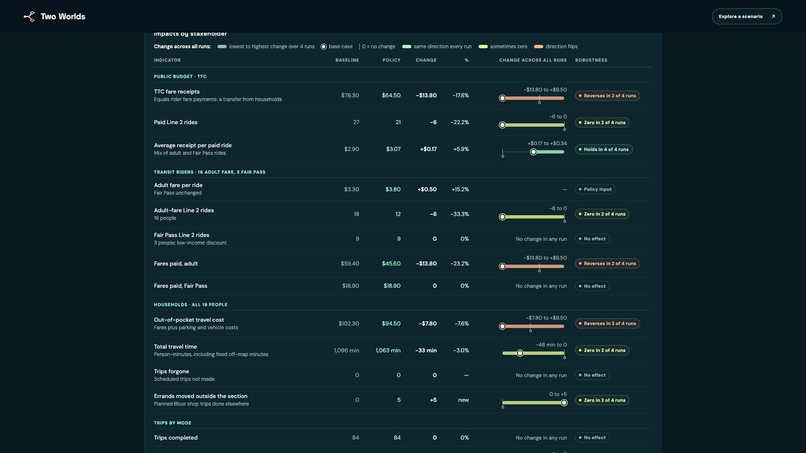
Task: Click the Fares paid, adult range bar
Action: coord(534,266)
